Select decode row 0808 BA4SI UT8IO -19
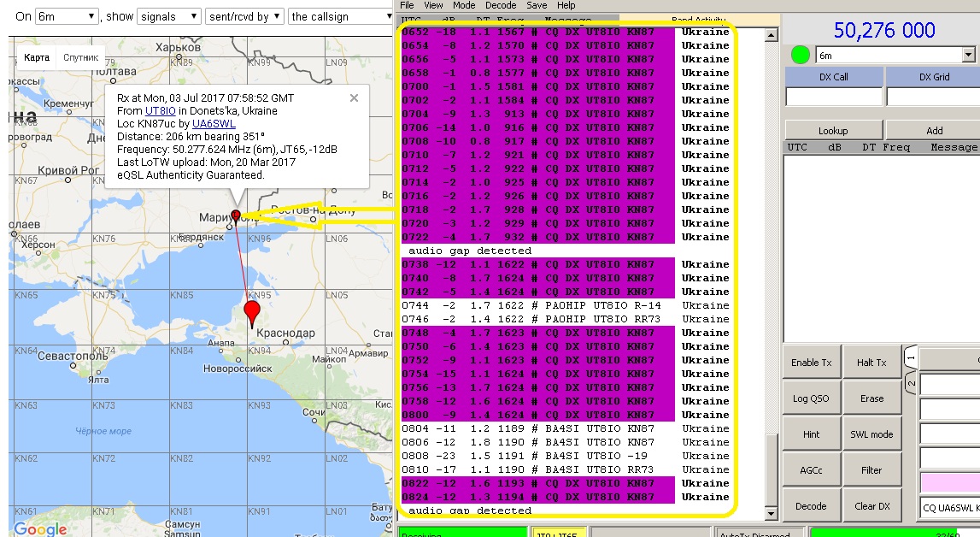The height and width of the screenshot is (537, 980). (566, 457)
